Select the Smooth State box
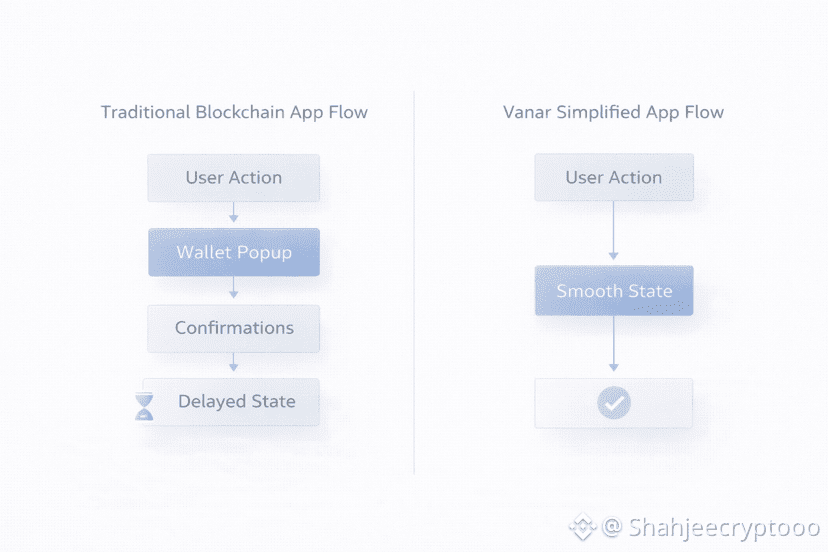This screenshot has height=552, width=828. click(x=614, y=291)
